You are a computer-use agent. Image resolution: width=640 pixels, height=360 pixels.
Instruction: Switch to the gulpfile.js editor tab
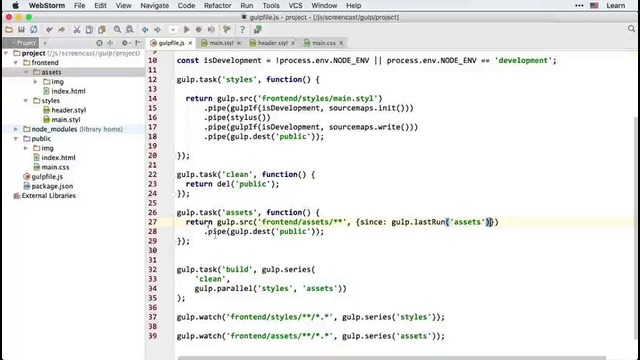pos(171,43)
